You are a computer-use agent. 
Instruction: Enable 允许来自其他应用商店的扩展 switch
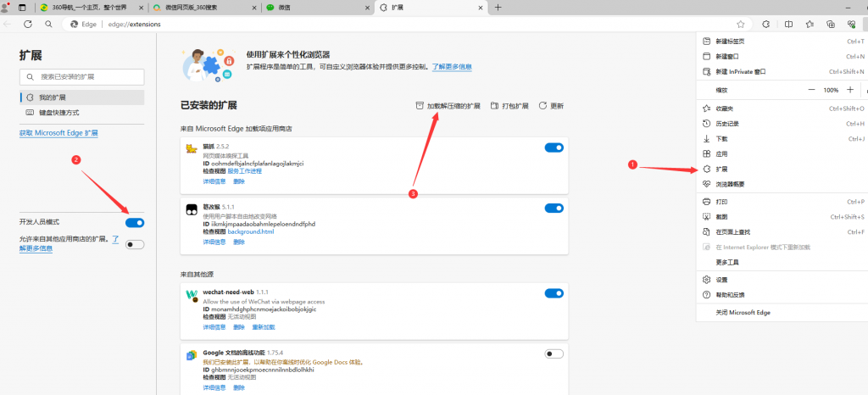[135, 244]
